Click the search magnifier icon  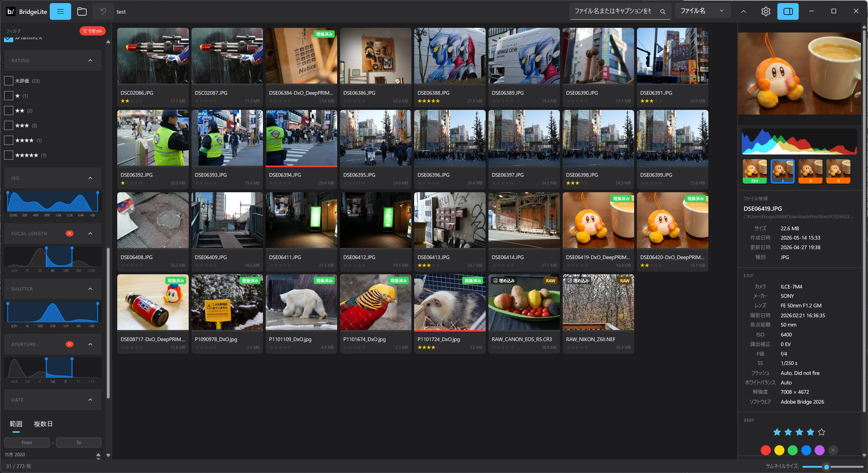point(663,11)
